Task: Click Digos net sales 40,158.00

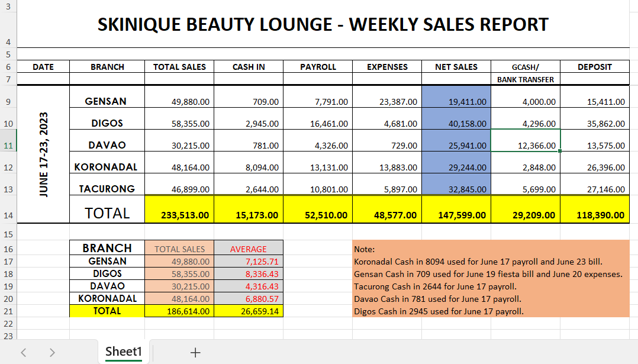Action: [456, 119]
